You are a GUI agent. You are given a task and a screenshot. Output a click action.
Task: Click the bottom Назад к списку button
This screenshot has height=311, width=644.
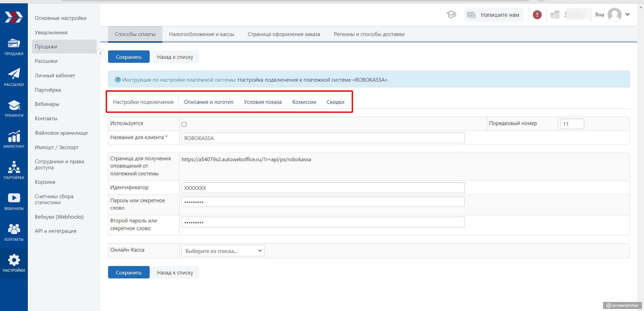175,272
